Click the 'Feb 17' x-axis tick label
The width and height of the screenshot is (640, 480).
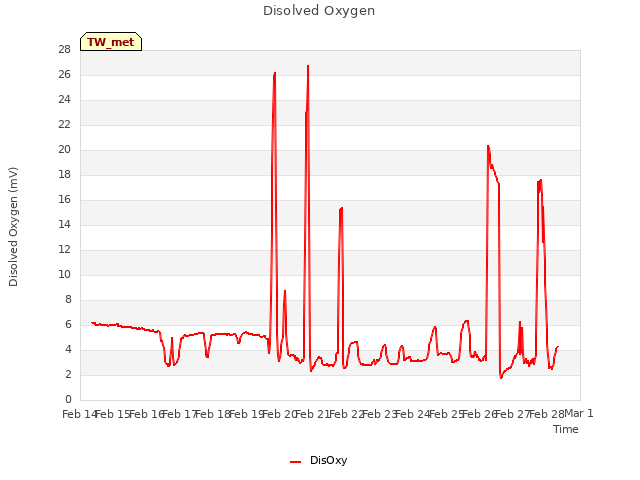(x=180, y=414)
